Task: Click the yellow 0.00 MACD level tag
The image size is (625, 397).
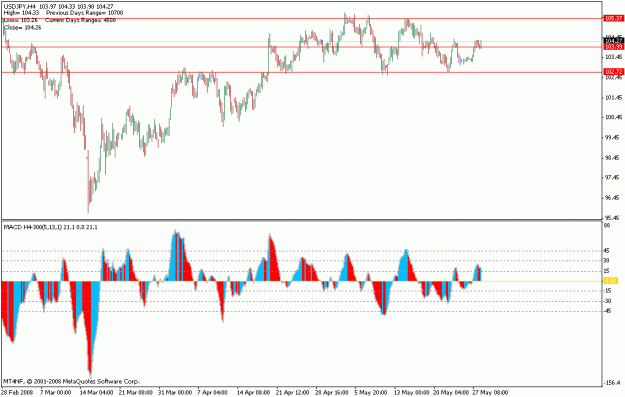Action: click(611, 281)
